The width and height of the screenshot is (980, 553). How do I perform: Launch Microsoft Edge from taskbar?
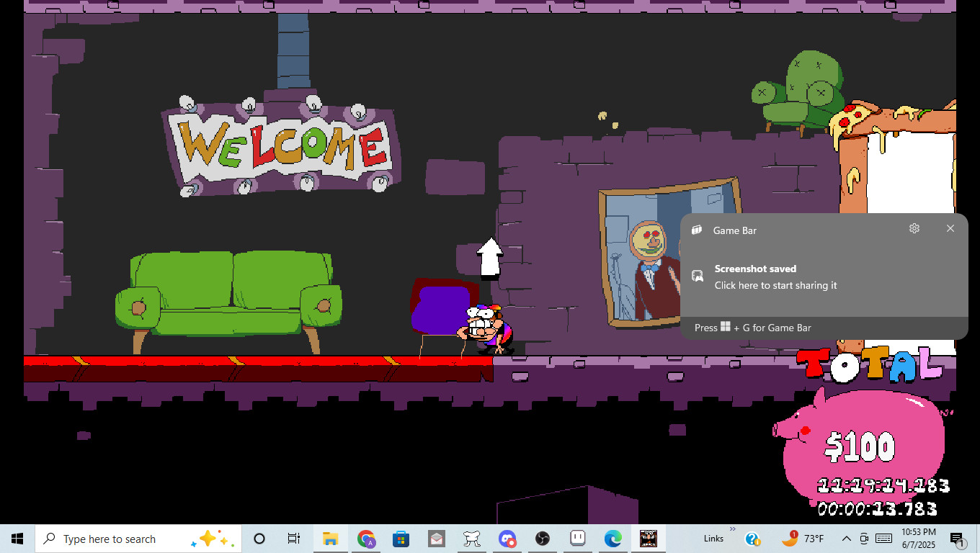click(x=613, y=539)
